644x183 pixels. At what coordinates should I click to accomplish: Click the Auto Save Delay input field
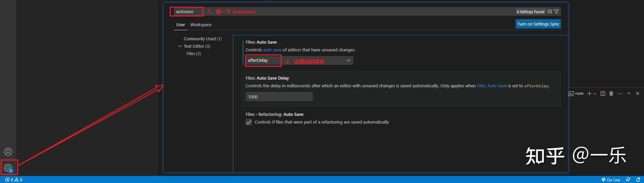(x=279, y=97)
